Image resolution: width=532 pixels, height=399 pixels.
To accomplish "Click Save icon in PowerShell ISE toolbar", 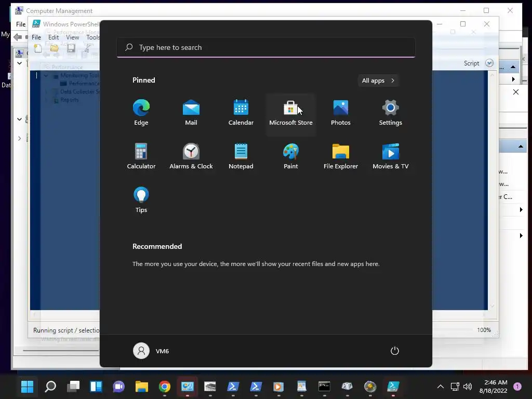I will (x=71, y=48).
